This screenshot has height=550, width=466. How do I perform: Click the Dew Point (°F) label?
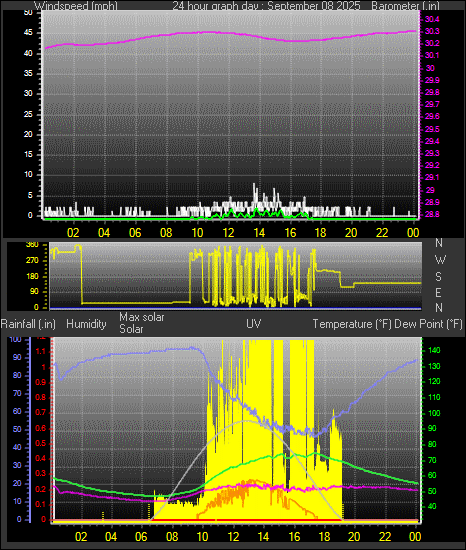428,324
